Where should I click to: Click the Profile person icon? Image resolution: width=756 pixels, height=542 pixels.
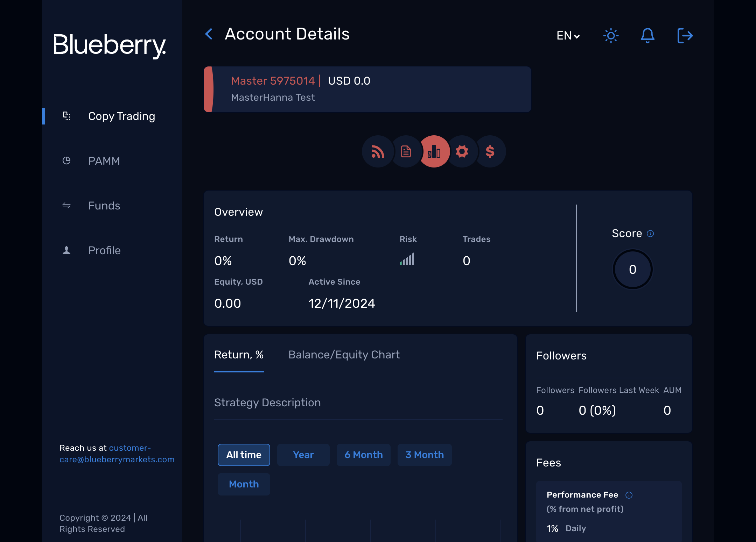coord(66,250)
